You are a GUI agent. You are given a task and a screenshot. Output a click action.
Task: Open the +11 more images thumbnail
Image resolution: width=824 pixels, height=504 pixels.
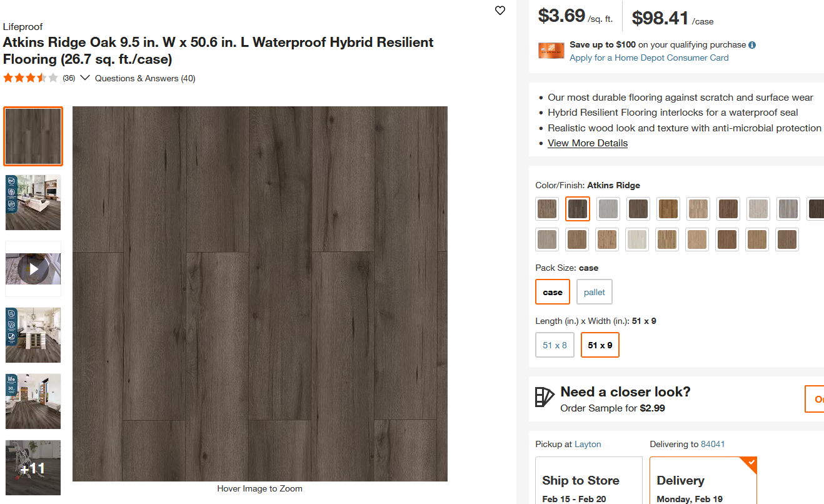tap(33, 468)
